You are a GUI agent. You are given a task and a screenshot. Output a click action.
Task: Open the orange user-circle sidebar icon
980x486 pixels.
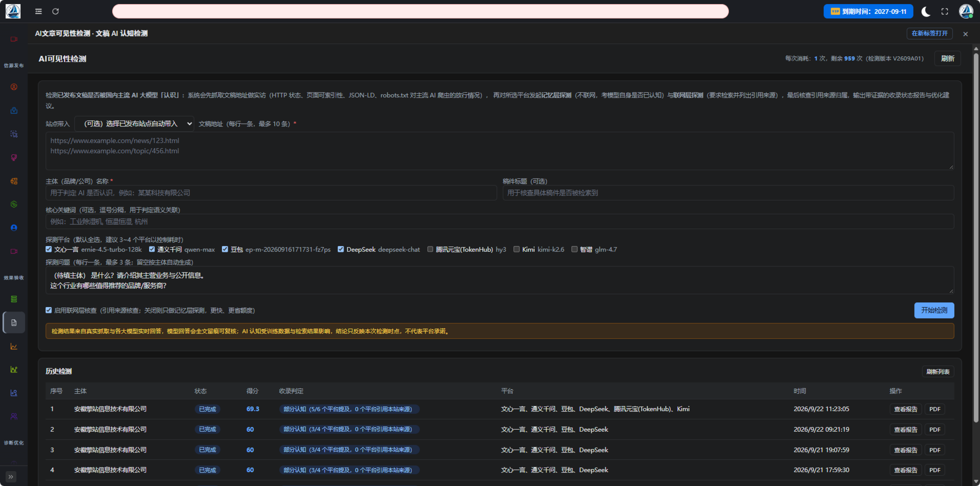(14, 87)
